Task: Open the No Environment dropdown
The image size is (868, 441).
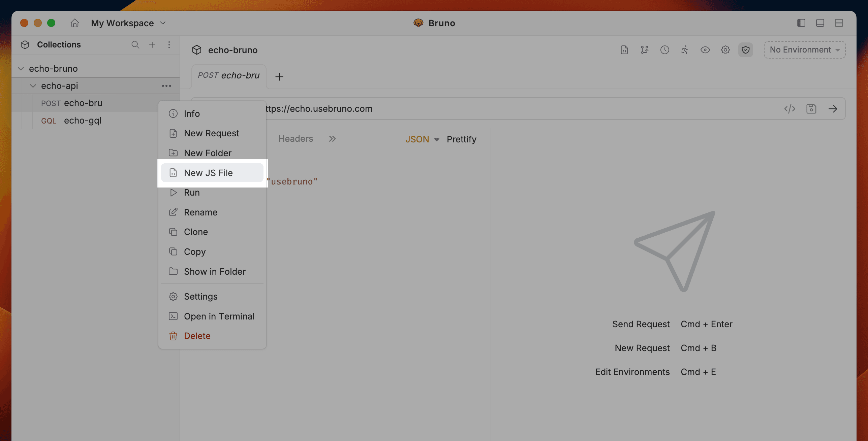Action: (804, 50)
